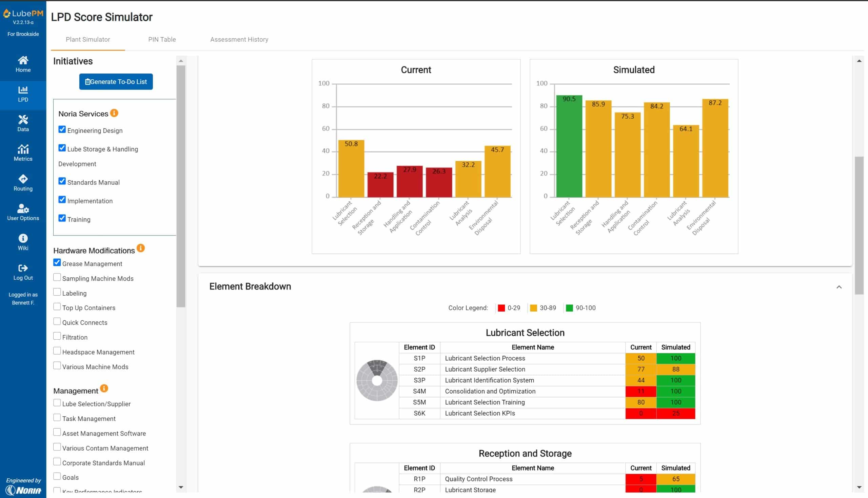Check Asset Management Software
Viewport: 868px width, 498px height.
57,432
